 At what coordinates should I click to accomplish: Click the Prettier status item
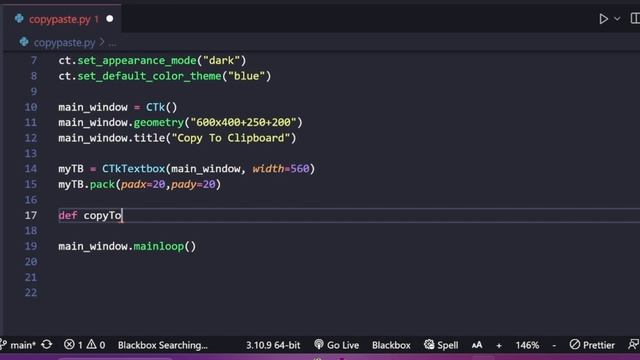592,345
